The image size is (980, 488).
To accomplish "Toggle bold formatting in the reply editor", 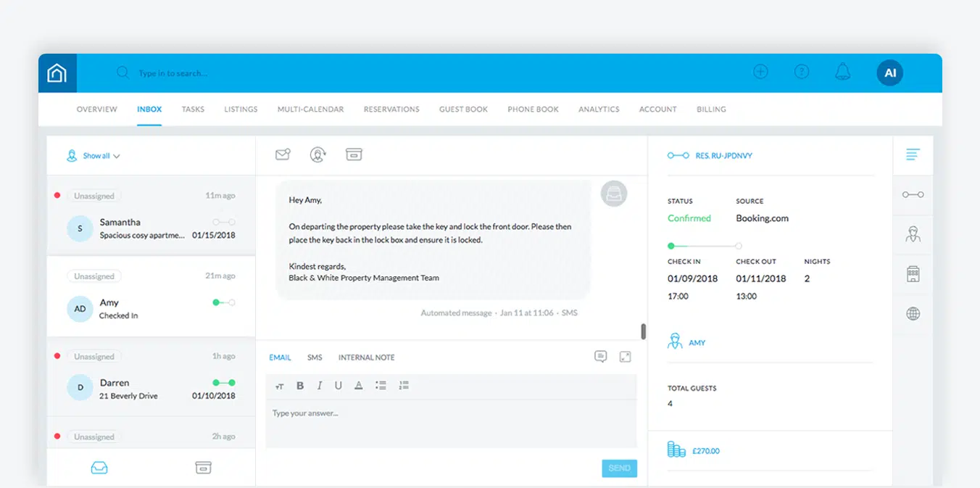I will [300, 386].
